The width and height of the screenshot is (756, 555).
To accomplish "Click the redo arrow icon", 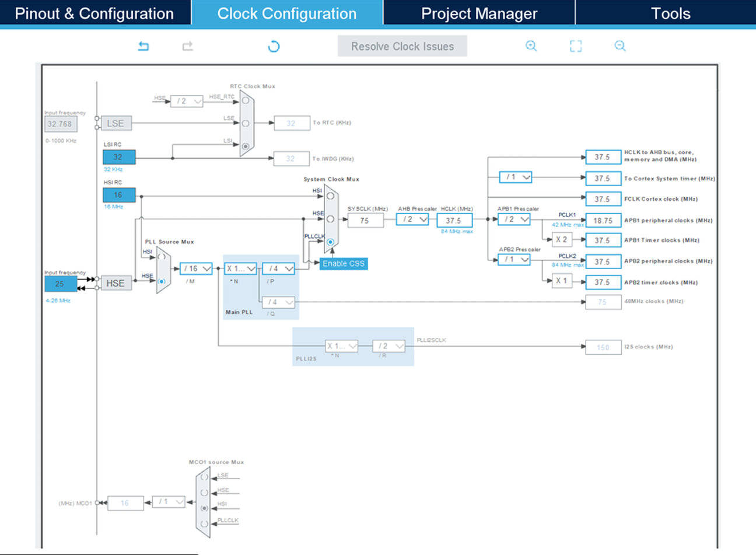I will [x=187, y=46].
